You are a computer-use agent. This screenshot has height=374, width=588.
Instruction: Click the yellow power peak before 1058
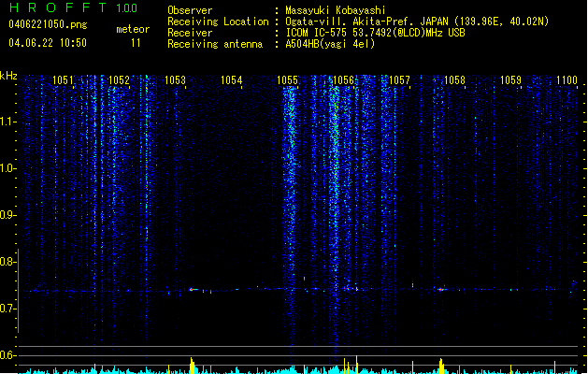point(441,367)
